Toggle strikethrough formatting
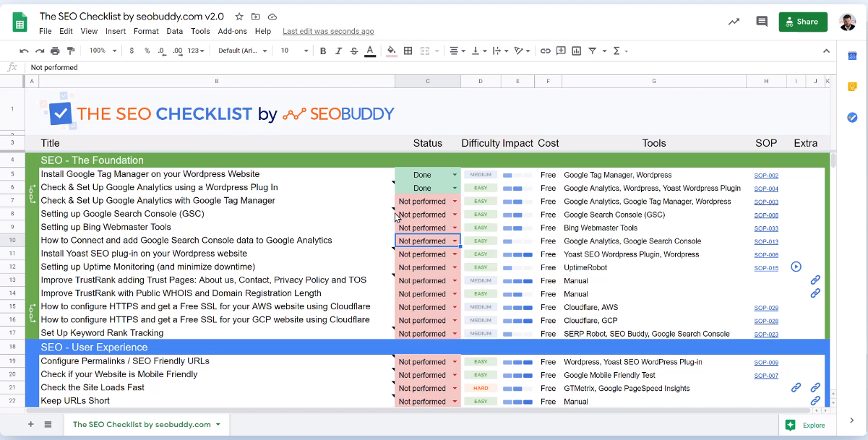The height and width of the screenshot is (440, 868). 353,51
